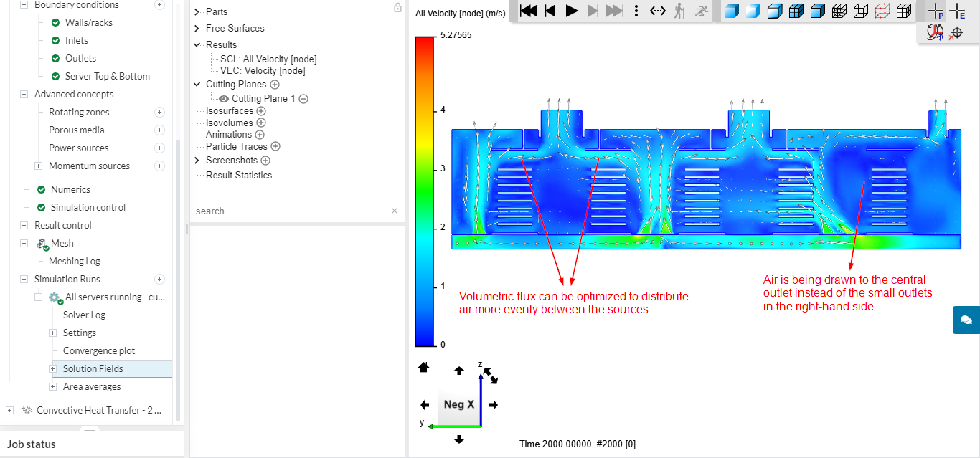980x458 pixels.
Task: Choose the last hidden-line mesh cube mode
Action: [x=905, y=11]
